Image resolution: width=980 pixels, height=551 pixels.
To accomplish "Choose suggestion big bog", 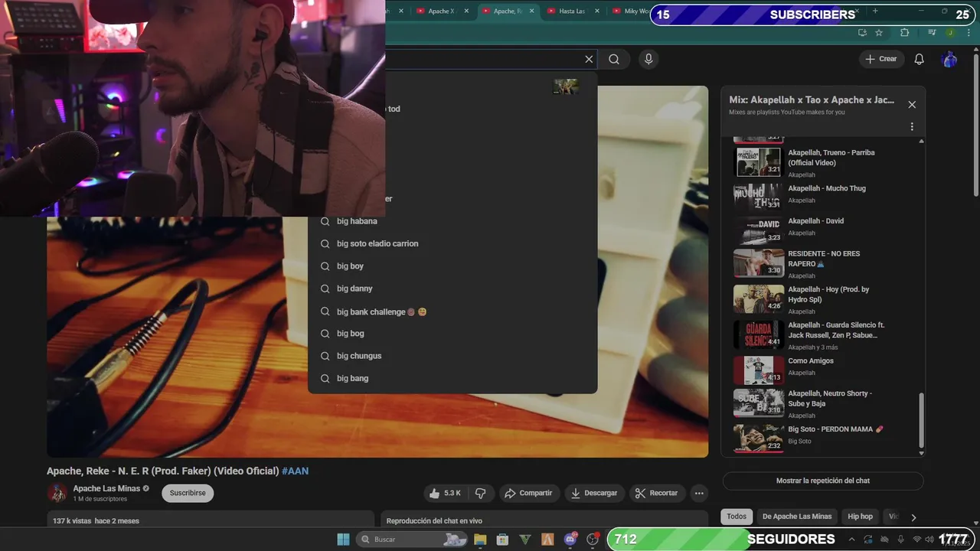I will click(452, 334).
